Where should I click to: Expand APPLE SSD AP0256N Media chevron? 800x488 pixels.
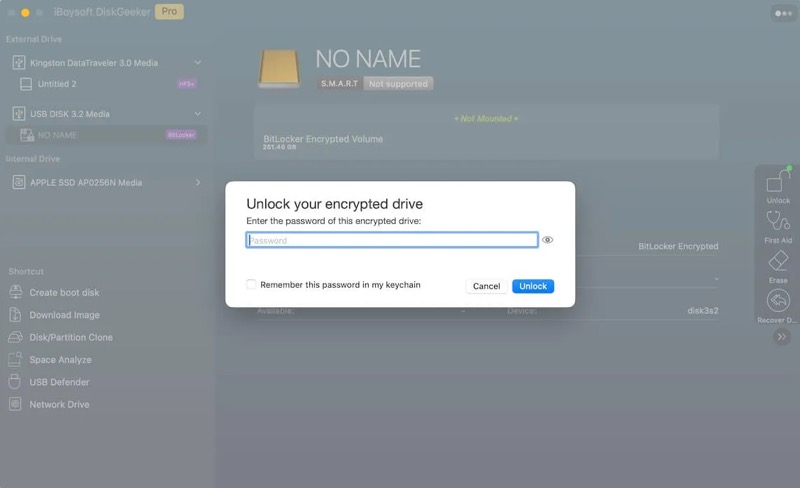(x=198, y=182)
